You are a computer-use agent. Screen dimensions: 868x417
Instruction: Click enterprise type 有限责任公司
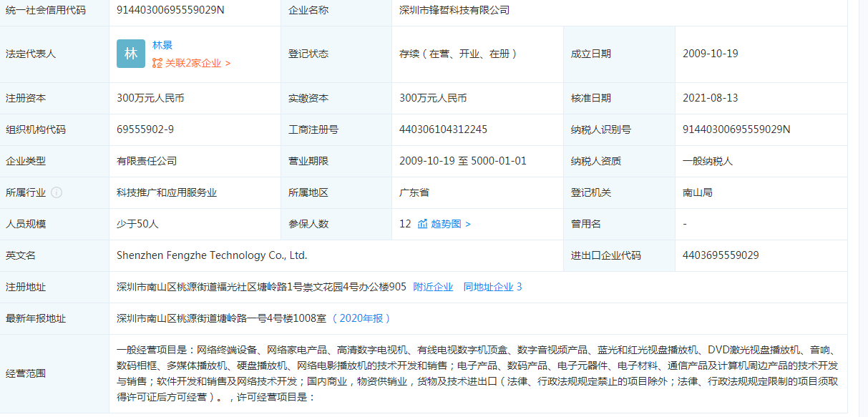(x=147, y=161)
